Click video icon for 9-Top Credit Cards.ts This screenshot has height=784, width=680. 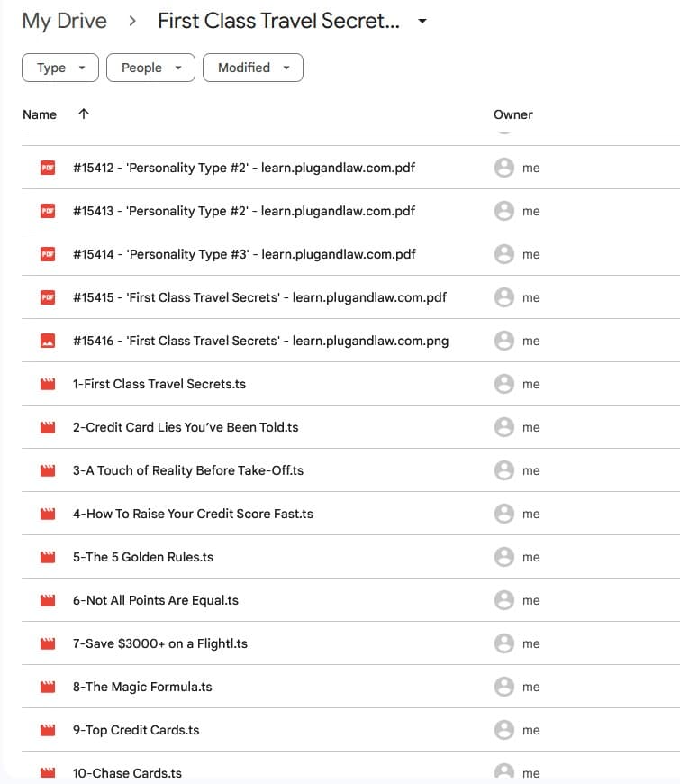(48, 730)
